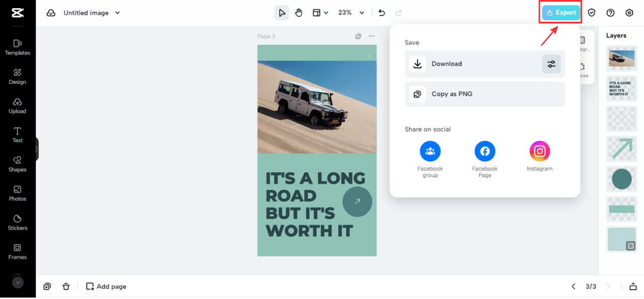
Task: Duplicate Page 3 using the copy icon
Action: pos(358,36)
